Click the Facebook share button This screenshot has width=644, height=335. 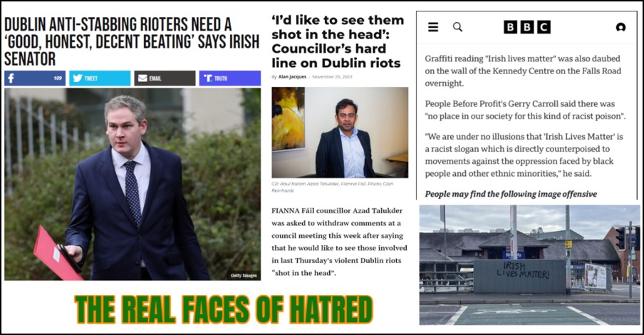(35, 78)
